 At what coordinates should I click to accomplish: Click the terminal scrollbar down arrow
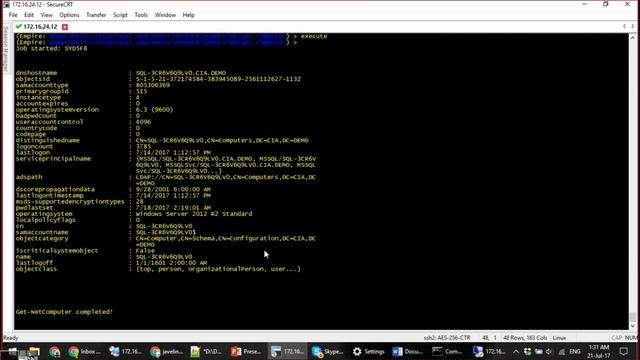click(633, 326)
